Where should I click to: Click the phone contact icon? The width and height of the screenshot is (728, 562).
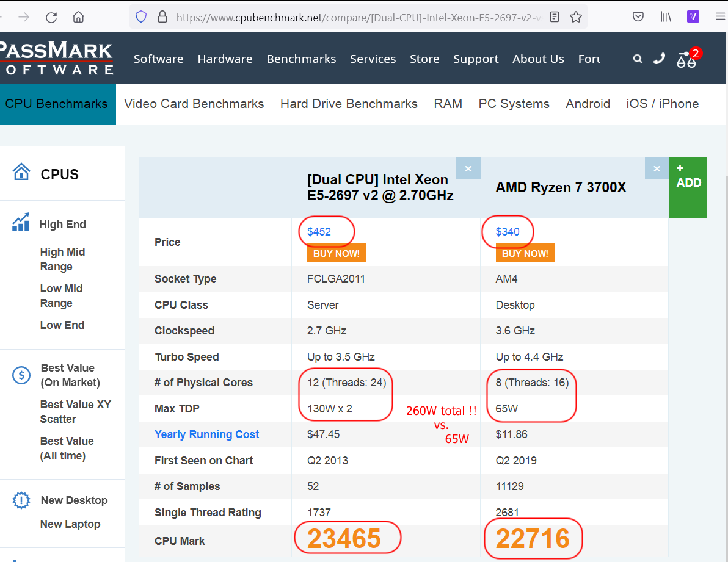point(659,59)
